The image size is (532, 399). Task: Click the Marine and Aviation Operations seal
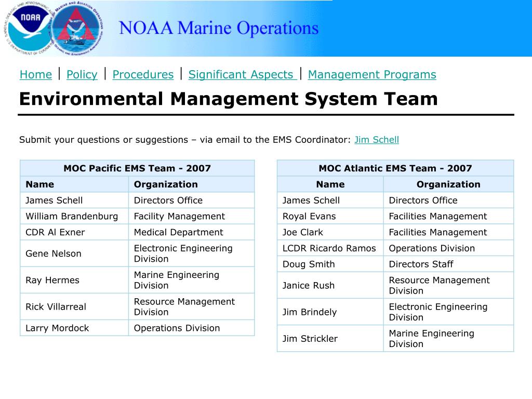tap(77, 29)
